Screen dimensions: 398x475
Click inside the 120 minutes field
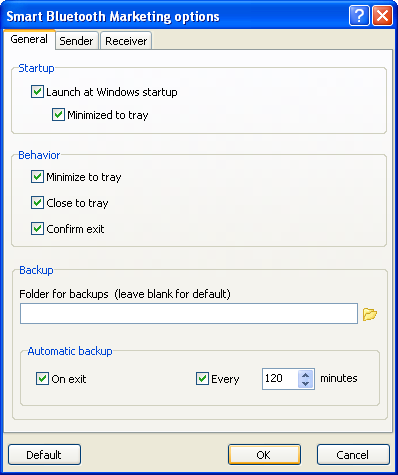pyautogui.click(x=280, y=379)
